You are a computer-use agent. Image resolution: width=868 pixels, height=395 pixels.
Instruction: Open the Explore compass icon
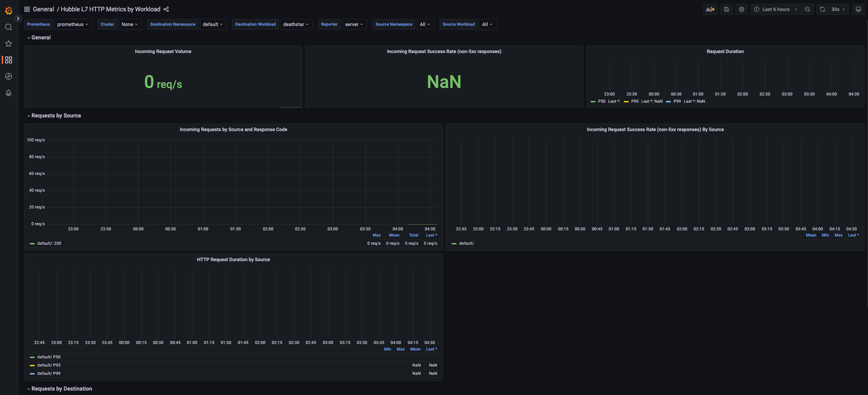coord(9,76)
